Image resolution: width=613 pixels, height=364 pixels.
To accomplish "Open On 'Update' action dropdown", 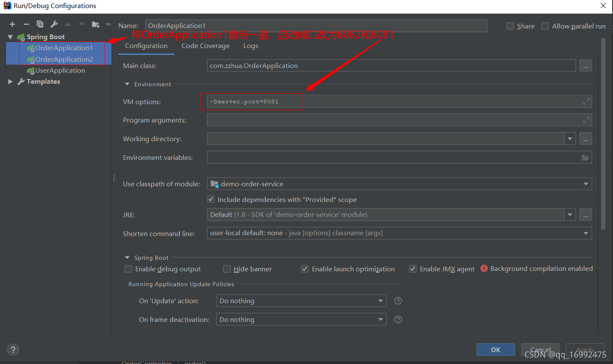I will [x=381, y=301].
